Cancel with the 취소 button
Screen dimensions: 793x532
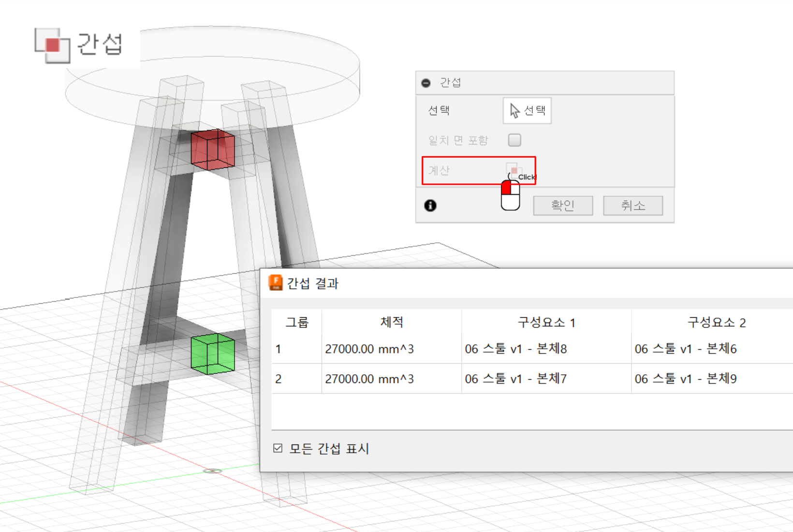[633, 206]
